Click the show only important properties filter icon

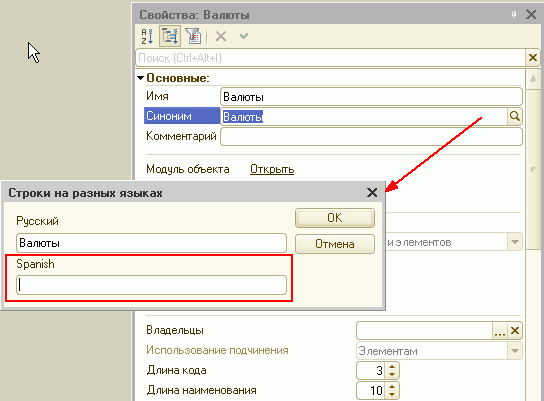tap(193, 36)
